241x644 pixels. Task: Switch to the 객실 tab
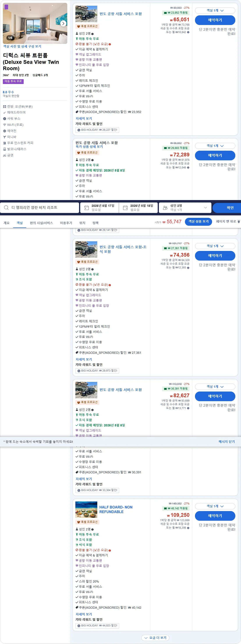[x=20, y=223]
